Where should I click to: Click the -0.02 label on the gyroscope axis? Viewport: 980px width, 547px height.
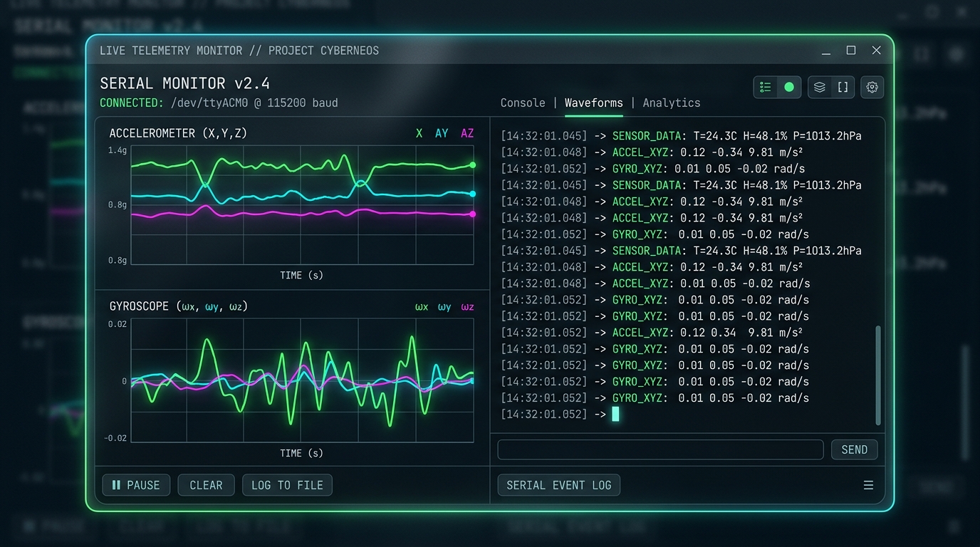tap(115, 438)
